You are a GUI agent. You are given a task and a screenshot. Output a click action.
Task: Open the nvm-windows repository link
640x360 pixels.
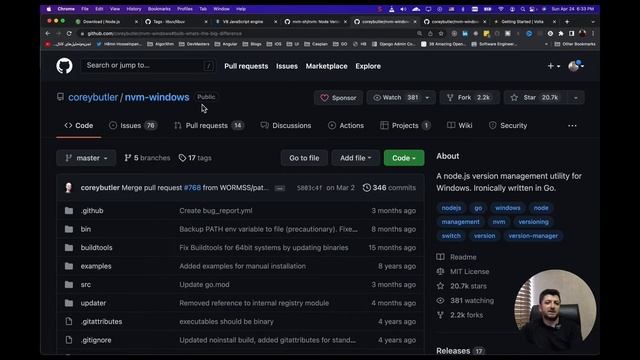(x=157, y=97)
